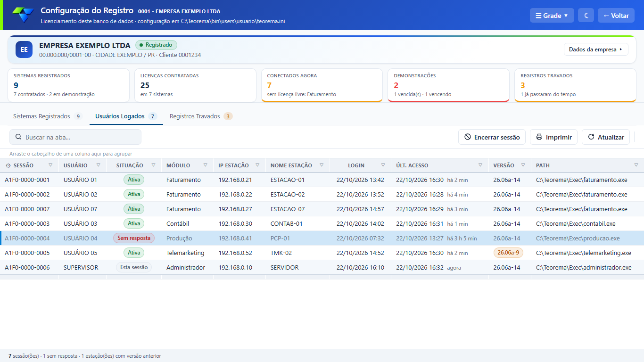This screenshot has height=362, width=644.
Task: Expand Dados da empresa
Action: (x=596, y=49)
